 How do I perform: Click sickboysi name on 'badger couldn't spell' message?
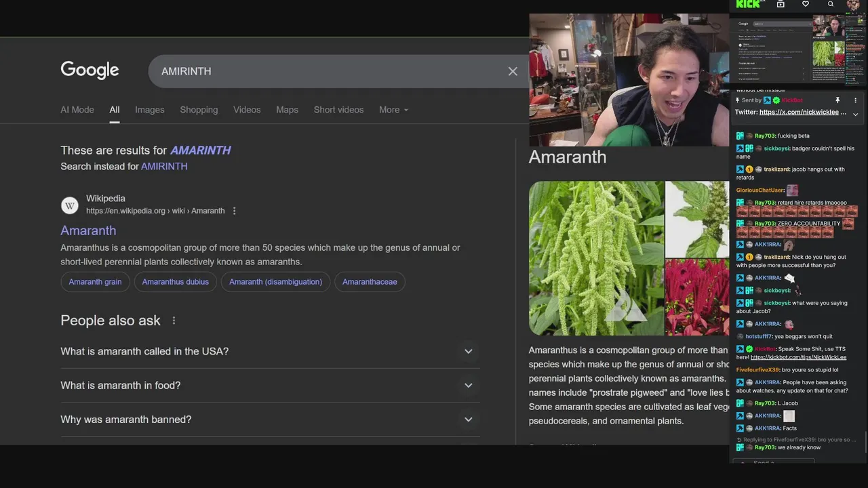(x=776, y=148)
